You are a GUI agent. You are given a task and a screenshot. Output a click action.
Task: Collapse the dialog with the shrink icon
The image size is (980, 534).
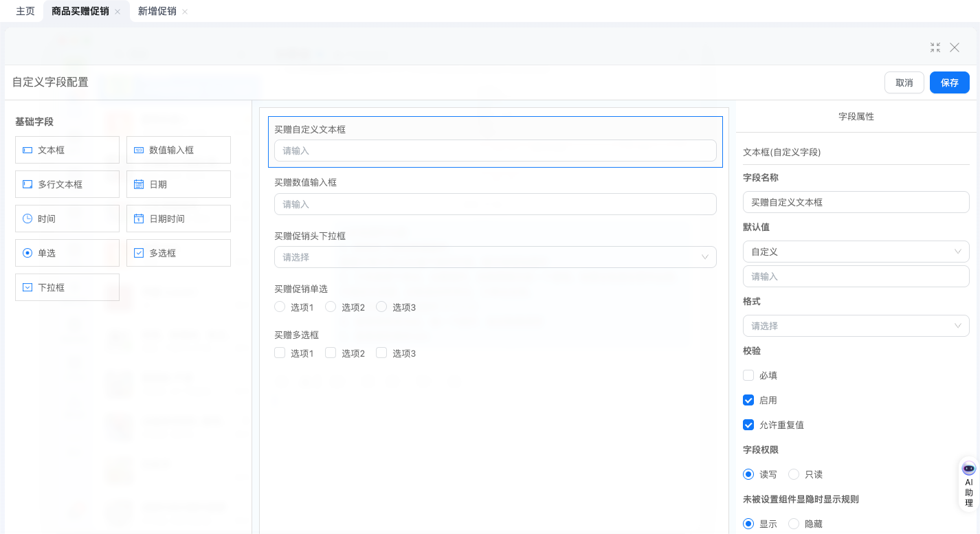pos(935,47)
